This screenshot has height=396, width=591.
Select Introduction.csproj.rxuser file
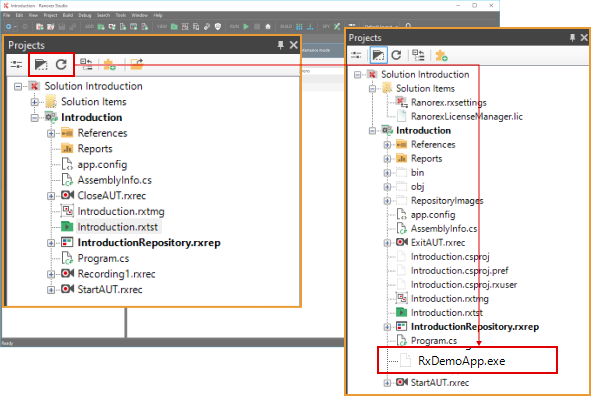[x=464, y=285]
